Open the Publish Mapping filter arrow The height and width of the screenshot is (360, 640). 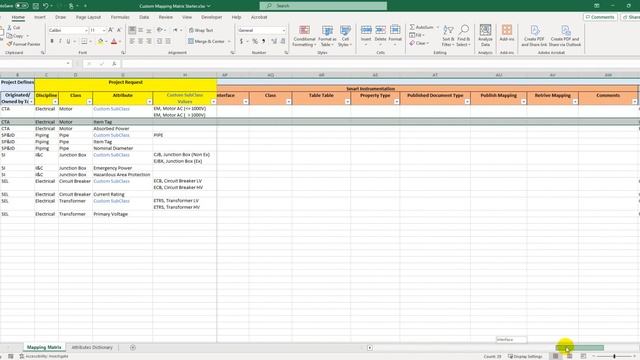(523, 102)
